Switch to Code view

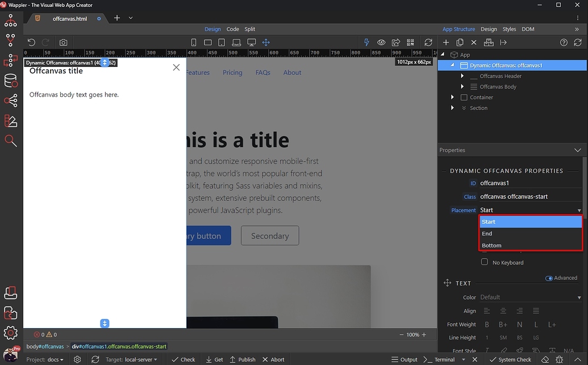(232, 29)
